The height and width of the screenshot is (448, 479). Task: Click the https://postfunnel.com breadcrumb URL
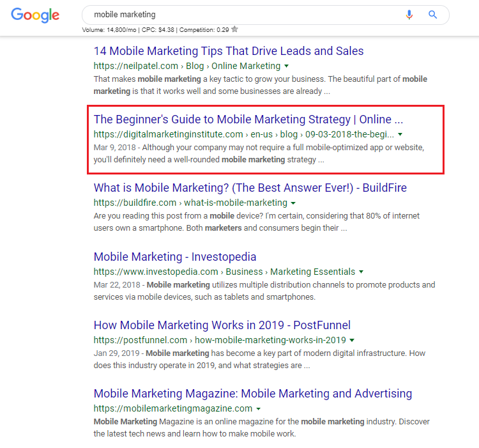click(141, 340)
